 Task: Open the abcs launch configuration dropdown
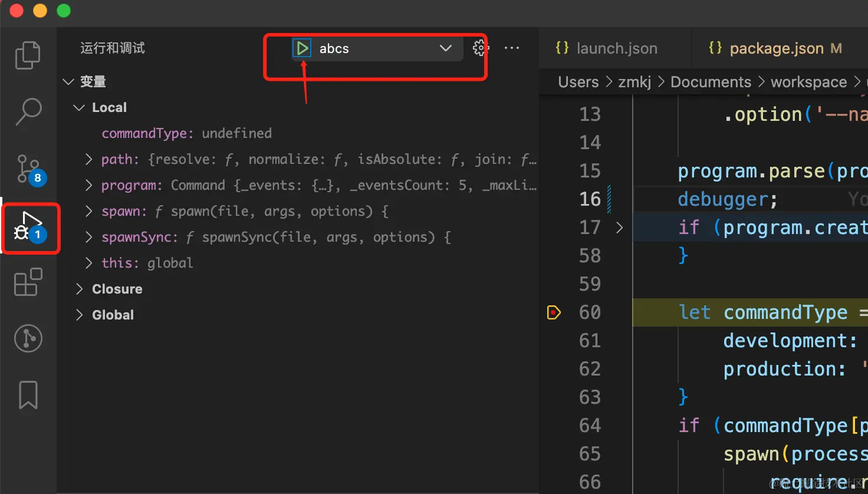tap(386, 48)
